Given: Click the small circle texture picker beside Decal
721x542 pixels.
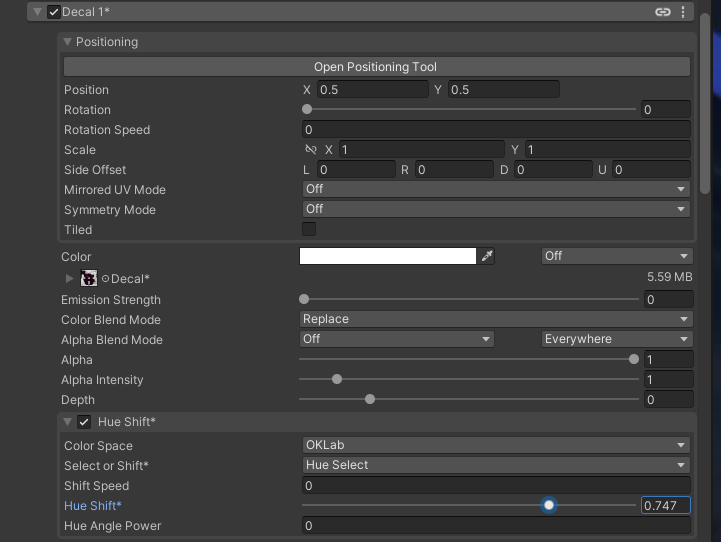Looking at the screenshot, I should pos(105,279).
